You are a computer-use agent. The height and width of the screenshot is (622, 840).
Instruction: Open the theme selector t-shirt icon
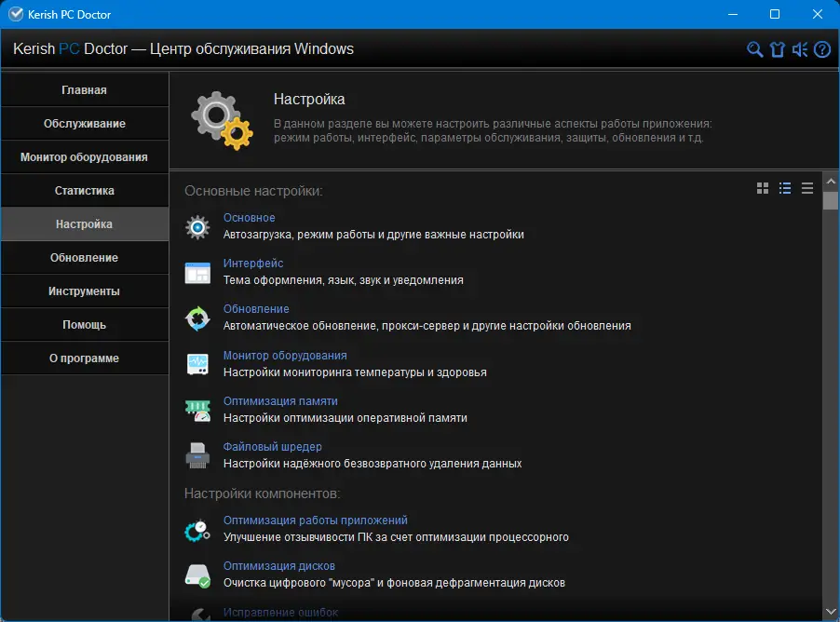pos(778,49)
